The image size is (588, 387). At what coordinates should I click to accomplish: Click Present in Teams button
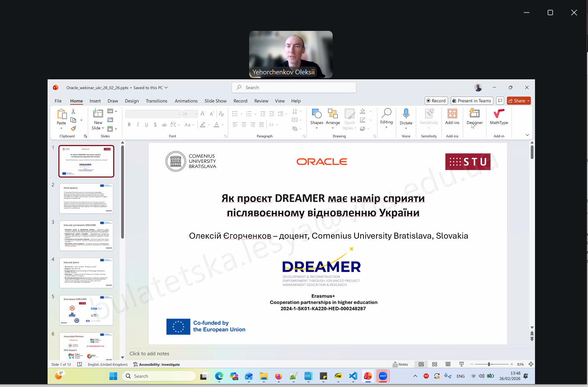tap(472, 101)
